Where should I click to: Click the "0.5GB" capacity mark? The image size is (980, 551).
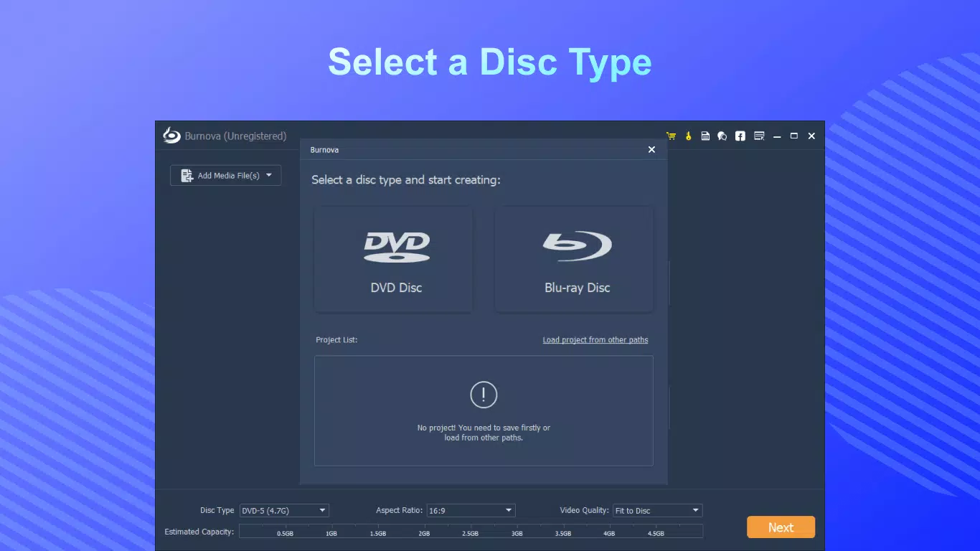point(285,534)
